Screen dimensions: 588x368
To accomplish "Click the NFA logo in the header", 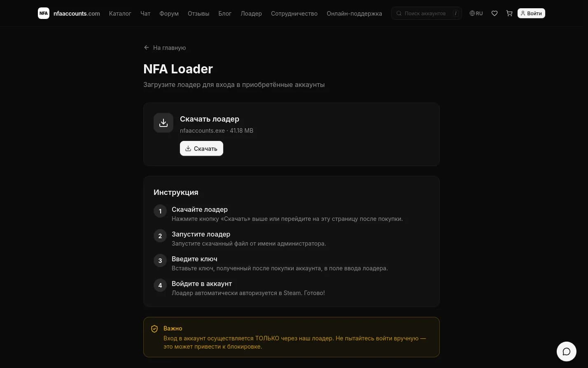I will tap(44, 13).
